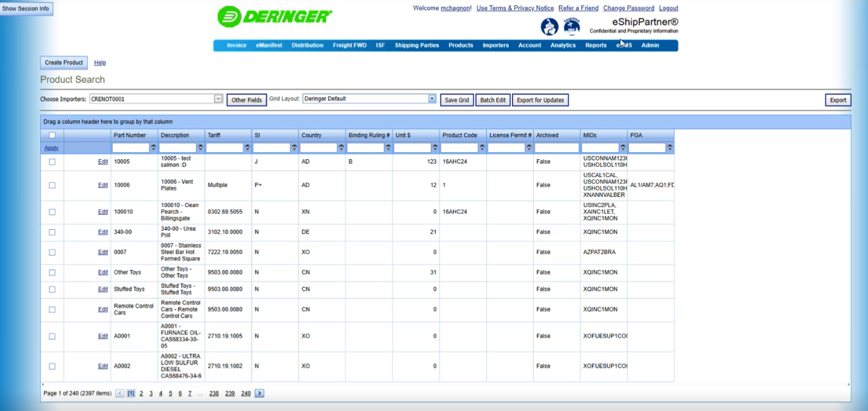
Task: Tick the checkbox for part 10005
Action: tap(52, 161)
